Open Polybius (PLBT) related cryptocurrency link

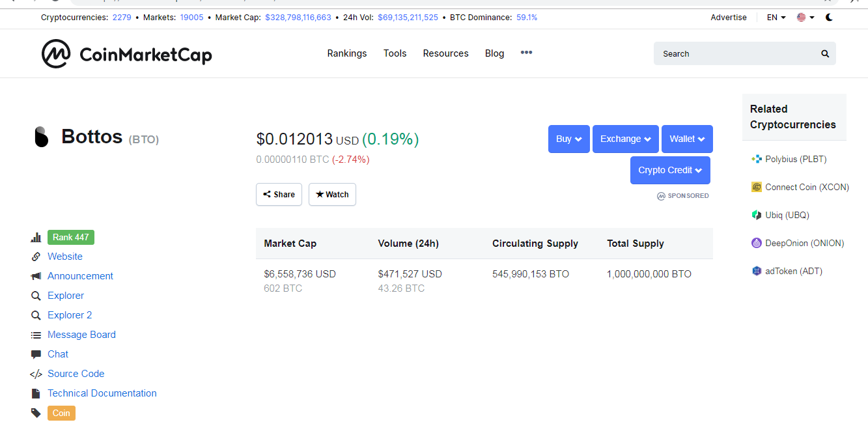click(x=796, y=159)
